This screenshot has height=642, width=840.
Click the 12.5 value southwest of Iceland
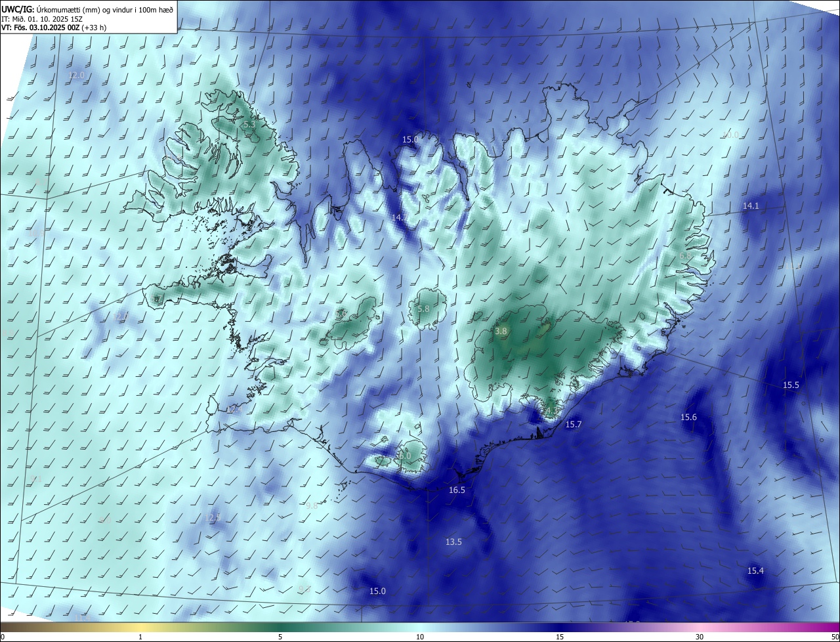213,518
